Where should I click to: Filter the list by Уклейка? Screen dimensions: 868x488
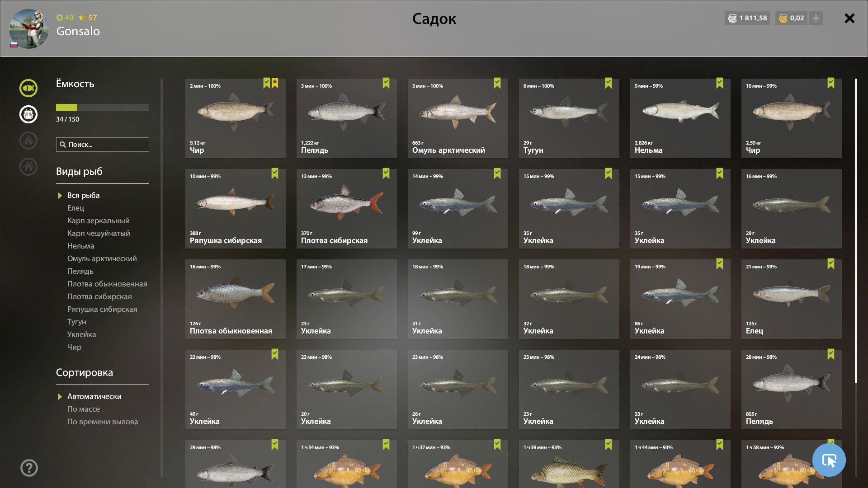click(x=81, y=334)
